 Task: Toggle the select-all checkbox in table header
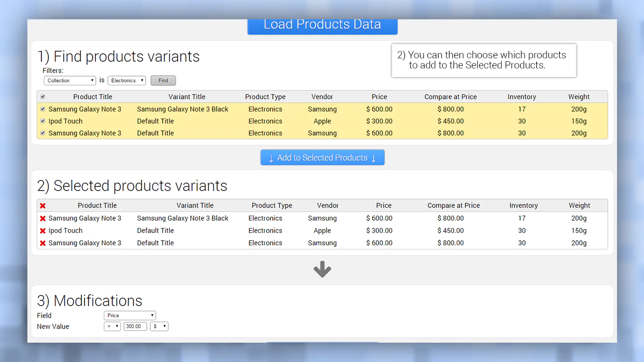tap(43, 97)
